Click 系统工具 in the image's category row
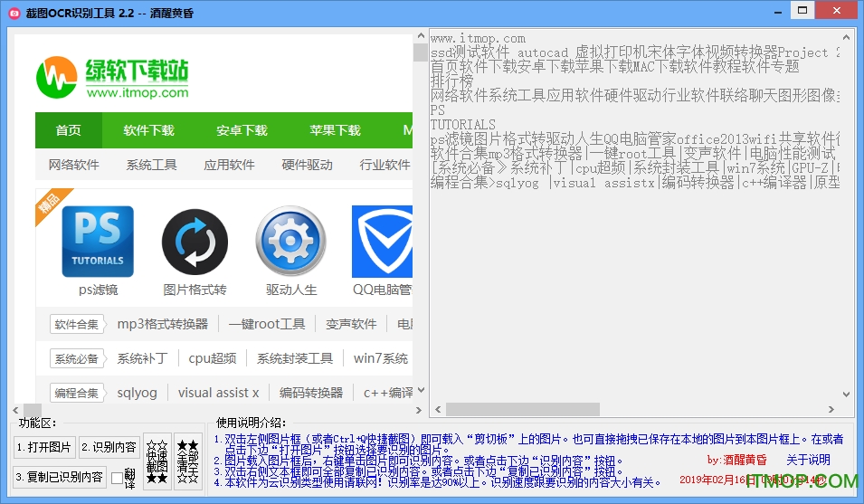The height and width of the screenshot is (504, 864). pos(151,165)
